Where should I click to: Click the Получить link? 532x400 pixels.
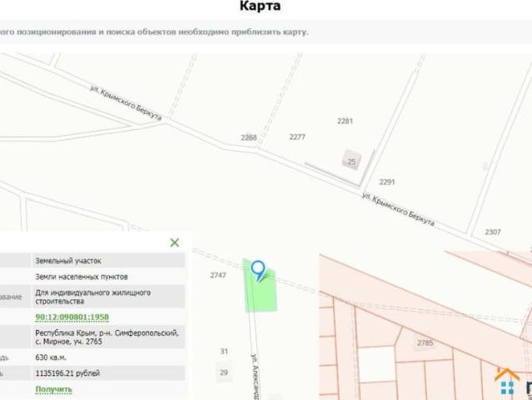coord(53,389)
